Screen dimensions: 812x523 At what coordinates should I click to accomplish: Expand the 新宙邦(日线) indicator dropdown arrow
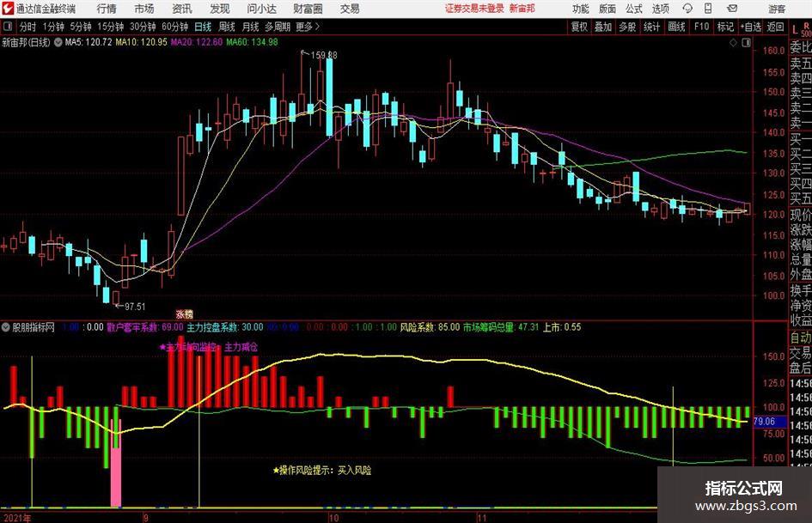click(x=58, y=42)
